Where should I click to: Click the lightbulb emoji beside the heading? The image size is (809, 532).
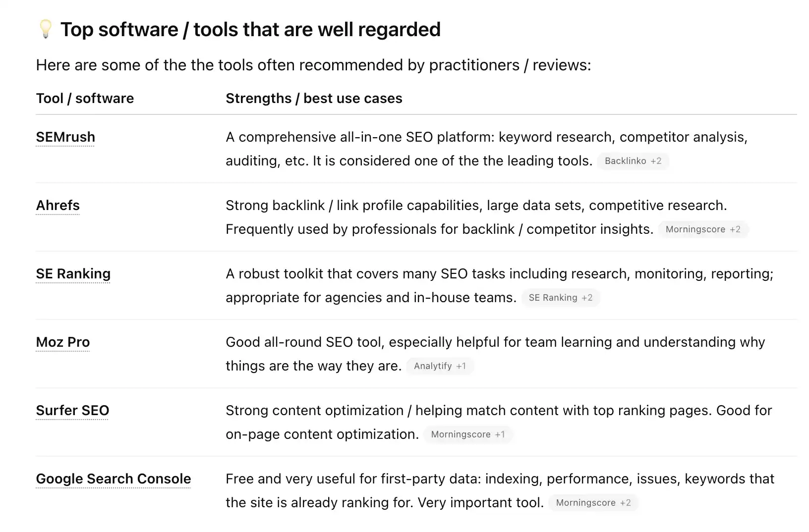click(45, 29)
